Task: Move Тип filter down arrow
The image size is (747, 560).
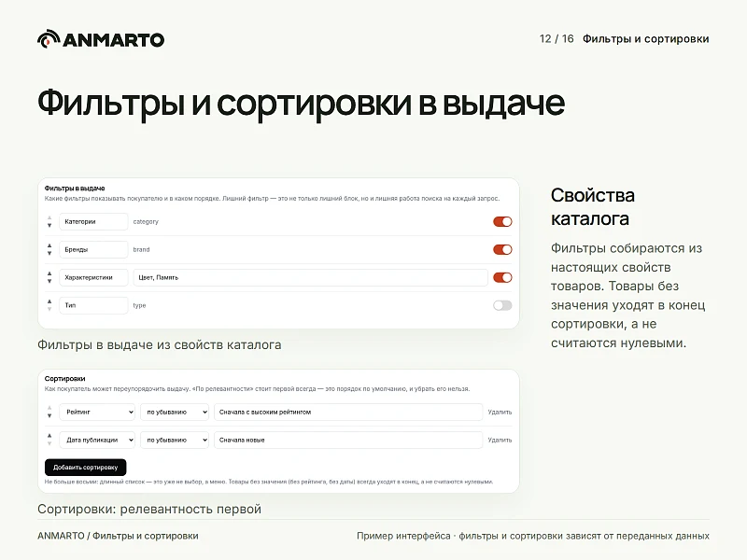Action: point(49,309)
